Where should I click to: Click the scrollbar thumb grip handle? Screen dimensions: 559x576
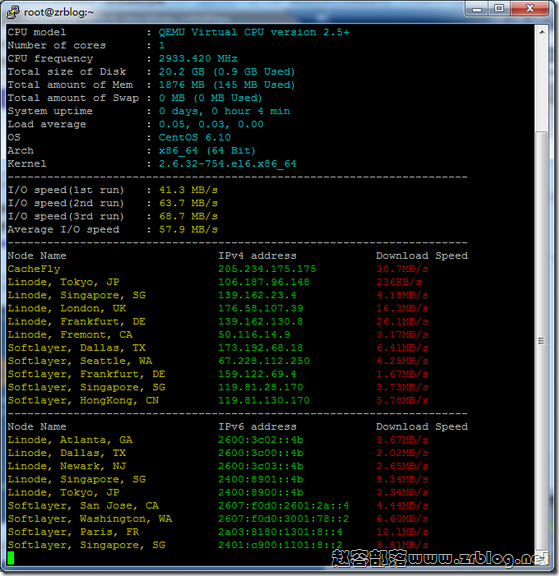pos(541,341)
